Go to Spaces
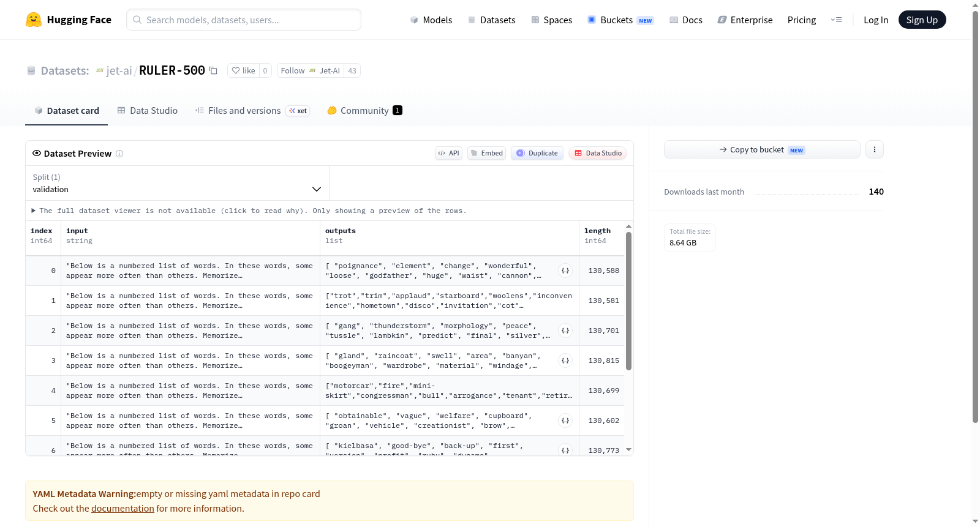 pyautogui.click(x=552, y=20)
